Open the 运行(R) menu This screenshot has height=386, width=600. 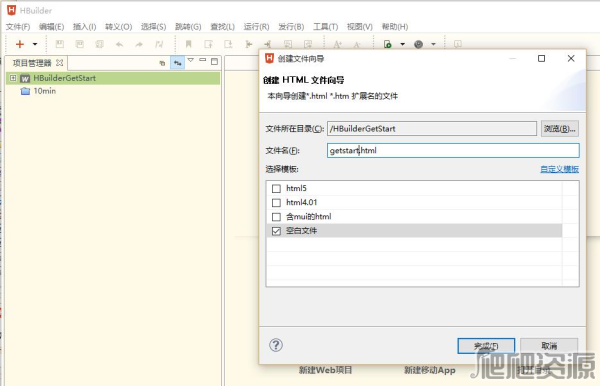[x=256, y=27]
